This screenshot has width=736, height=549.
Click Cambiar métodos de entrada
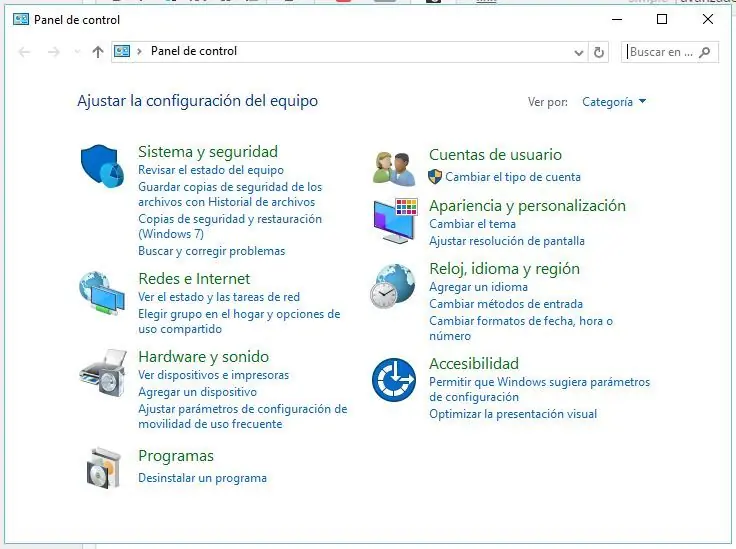pyautogui.click(x=506, y=304)
